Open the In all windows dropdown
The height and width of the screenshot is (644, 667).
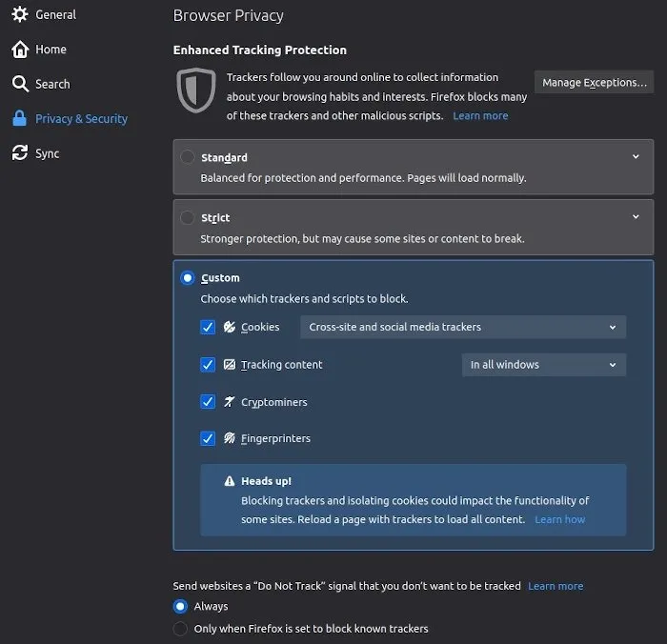[544, 365]
